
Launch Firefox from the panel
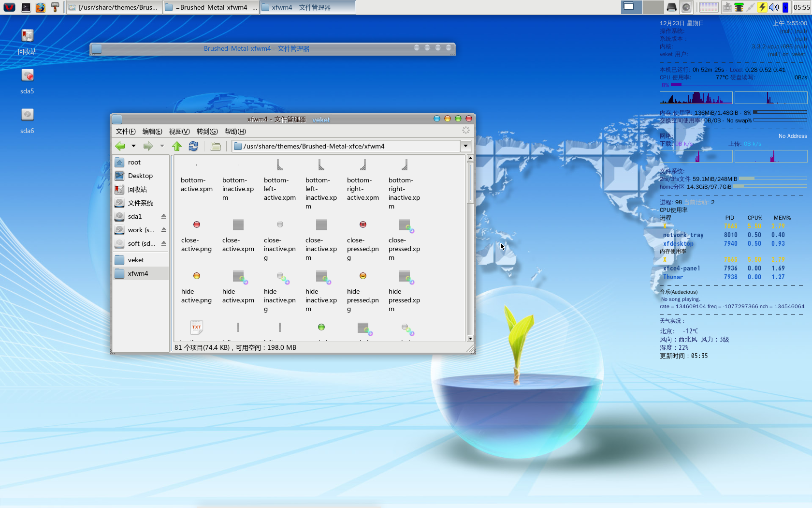(x=41, y=7)
